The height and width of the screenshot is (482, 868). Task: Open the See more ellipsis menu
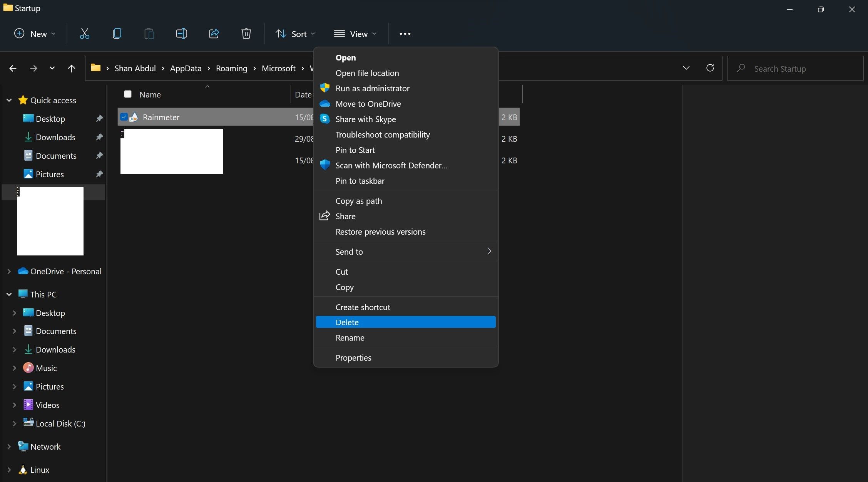click(x=405, y=34)
